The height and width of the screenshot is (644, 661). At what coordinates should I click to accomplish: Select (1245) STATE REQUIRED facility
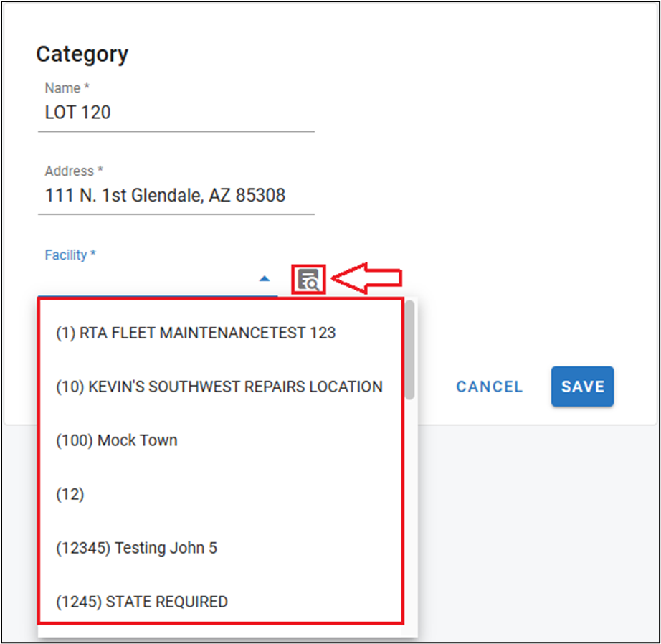pyautogui.click(x=142, y=602)
